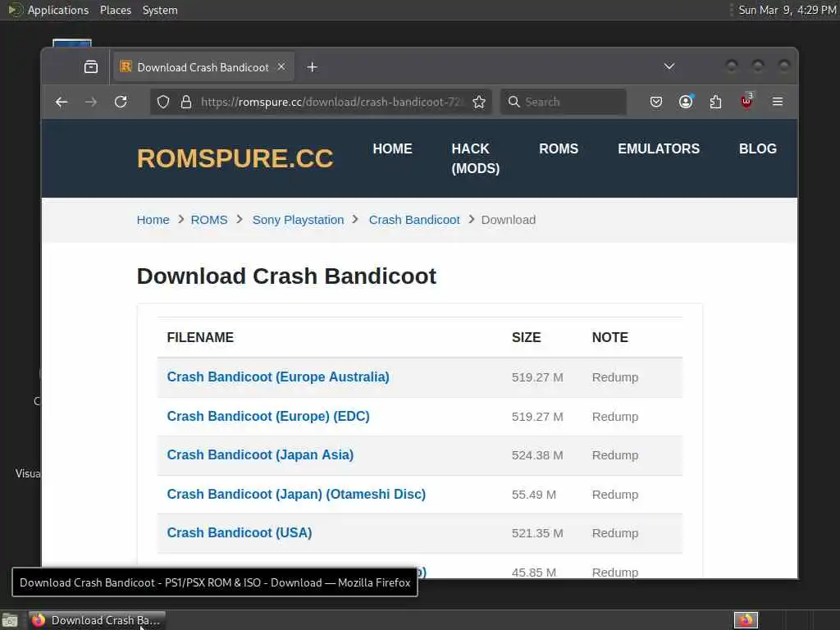Follow the Crash Bandicoot breadcrumb
Viewport: 840px width, 630px height.
(x=414, y=220)
